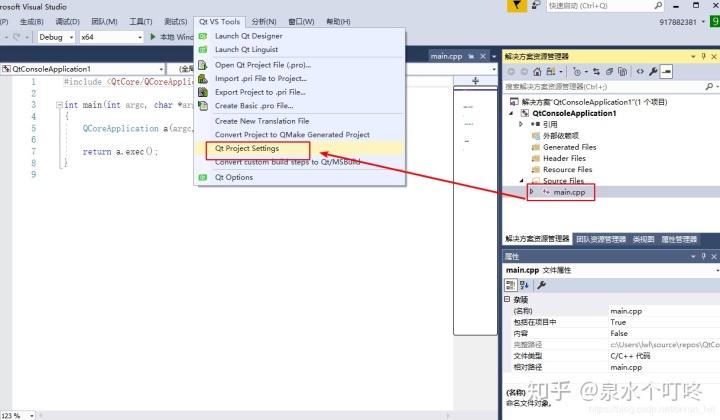Launch Qt Linguist from the menu
Image resolution: width=720 pixels, height=420 pixels.
[x=246, y=49]
